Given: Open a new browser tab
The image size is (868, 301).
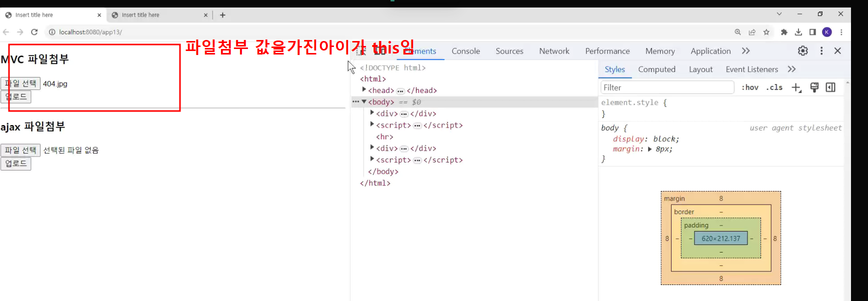Looking at the screenshot, I should 222,15.
